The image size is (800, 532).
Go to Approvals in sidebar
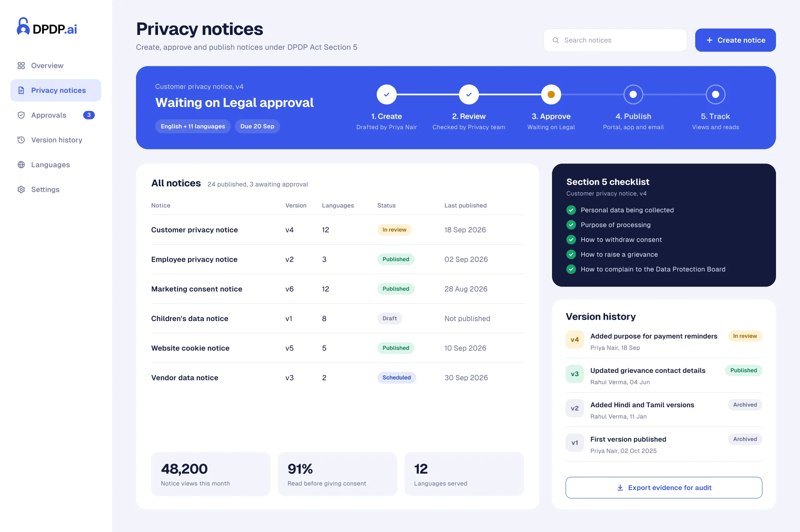pyautogui.click(x=56, y=115)
